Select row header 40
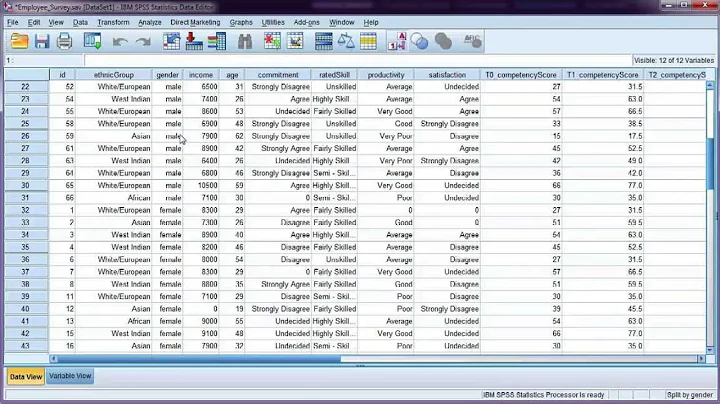Image resolution: width=720 pixels, height=404 pixels. coord(26,309)
